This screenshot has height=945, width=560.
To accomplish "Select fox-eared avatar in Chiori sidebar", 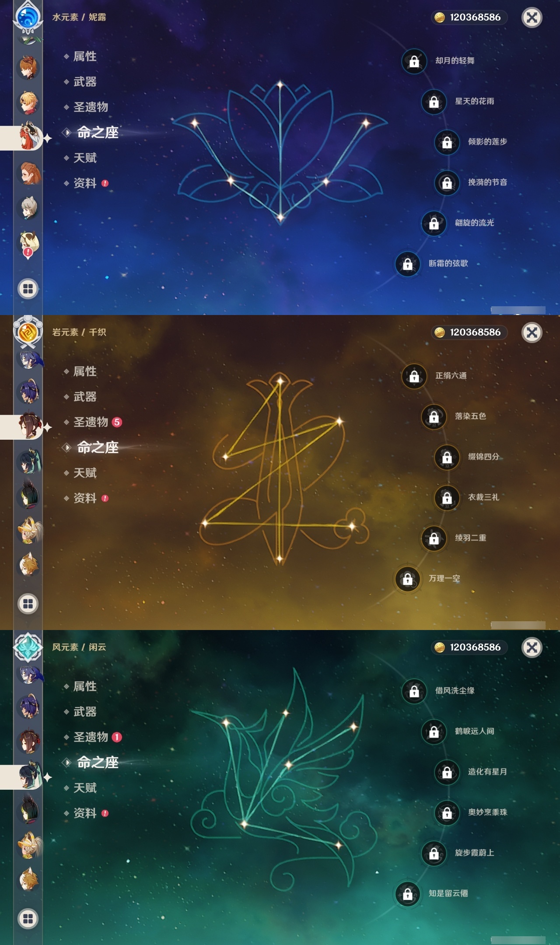I will pos(29,564).
